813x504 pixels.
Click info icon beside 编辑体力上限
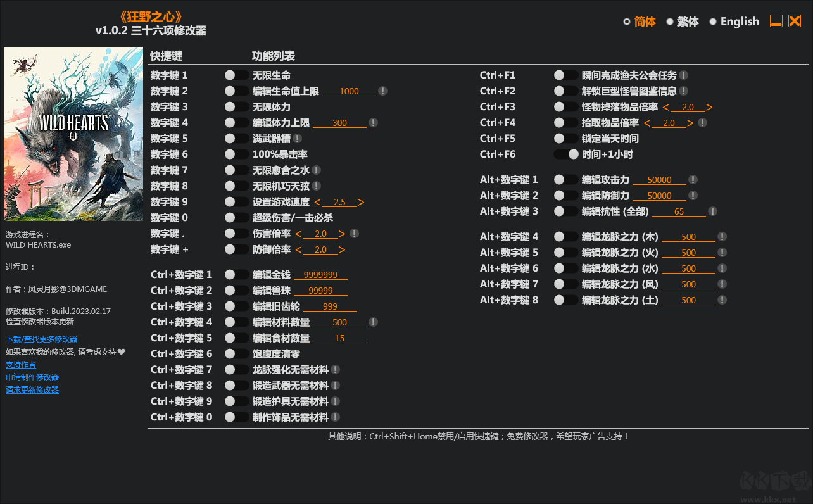373,123
